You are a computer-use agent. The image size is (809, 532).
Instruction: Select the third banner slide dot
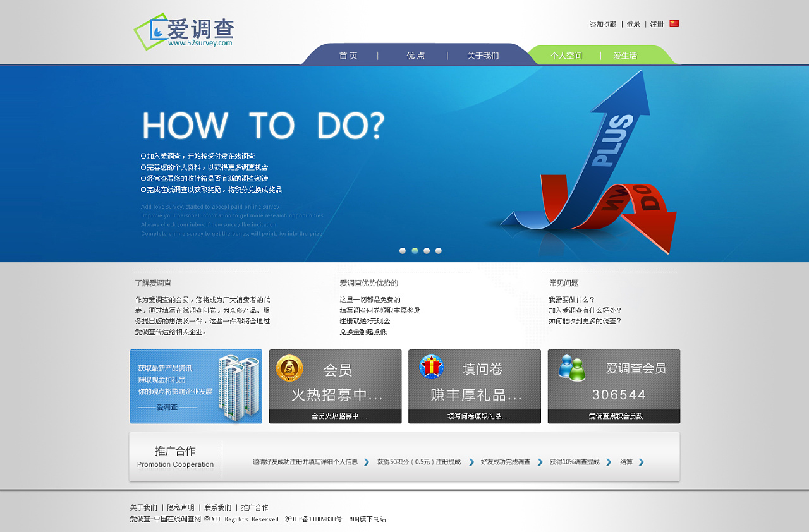tap(427, 251)
